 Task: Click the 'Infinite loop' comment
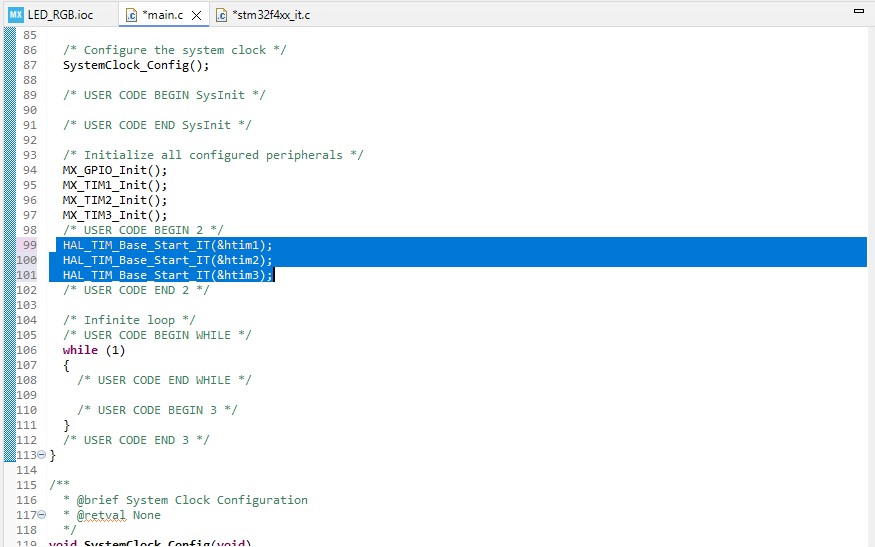(129, 320)
